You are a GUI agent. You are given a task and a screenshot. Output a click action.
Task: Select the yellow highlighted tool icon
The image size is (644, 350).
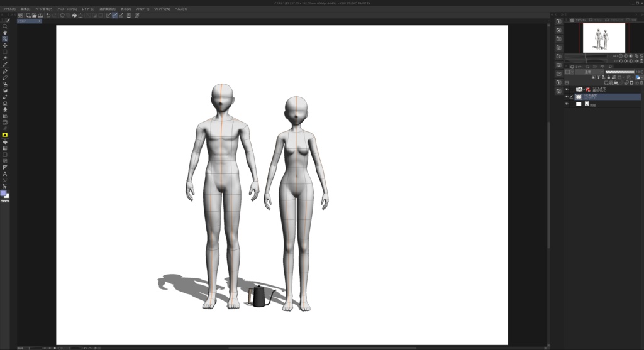tap(5, 135)
